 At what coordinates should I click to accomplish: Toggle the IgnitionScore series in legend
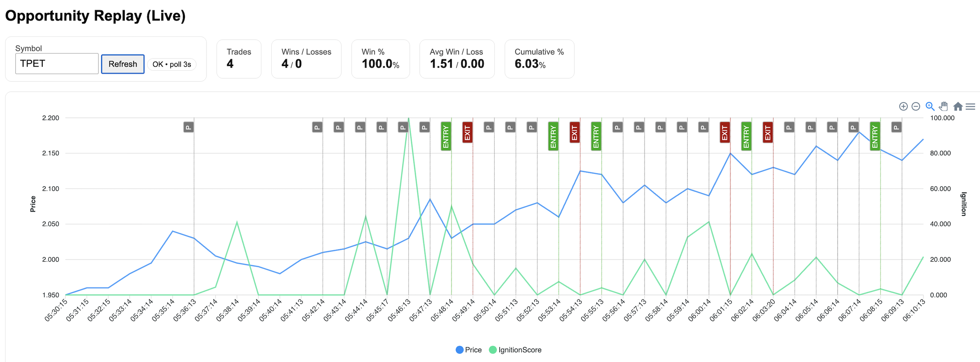click(515, 350)
